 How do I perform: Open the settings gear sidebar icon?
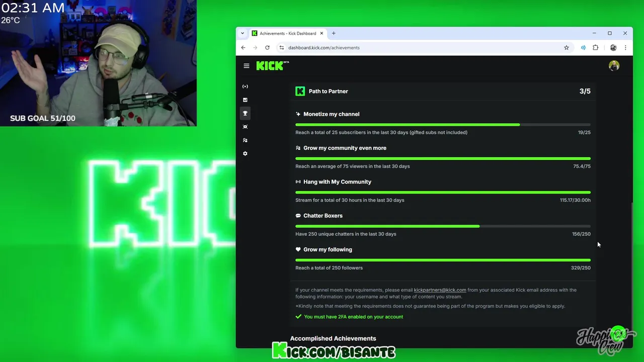click(245, 153)
